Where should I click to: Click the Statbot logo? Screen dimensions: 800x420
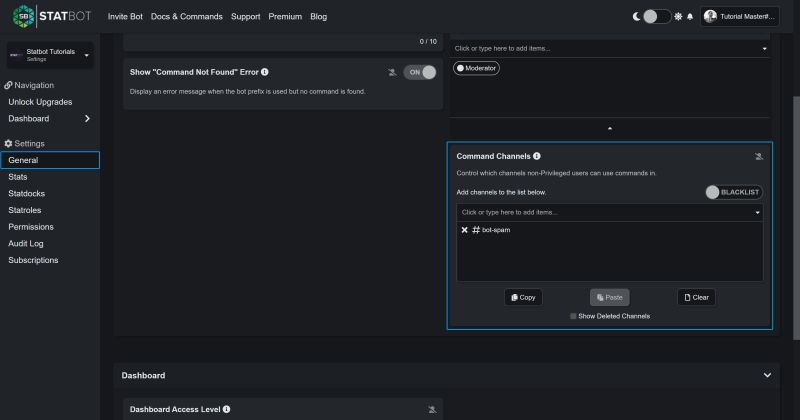pos(52,16)
